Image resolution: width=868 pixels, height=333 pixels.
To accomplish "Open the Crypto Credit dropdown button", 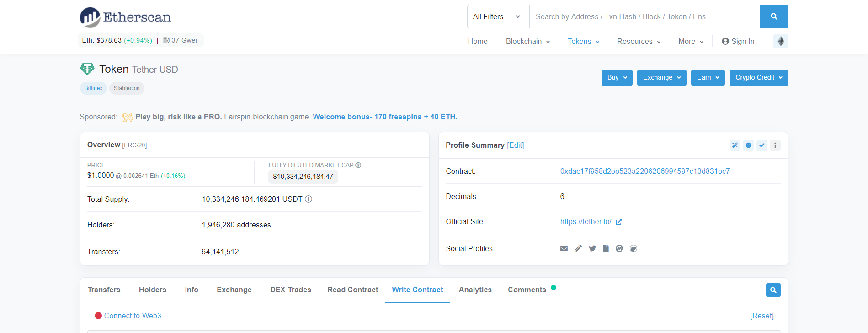I will coord(759,78).
